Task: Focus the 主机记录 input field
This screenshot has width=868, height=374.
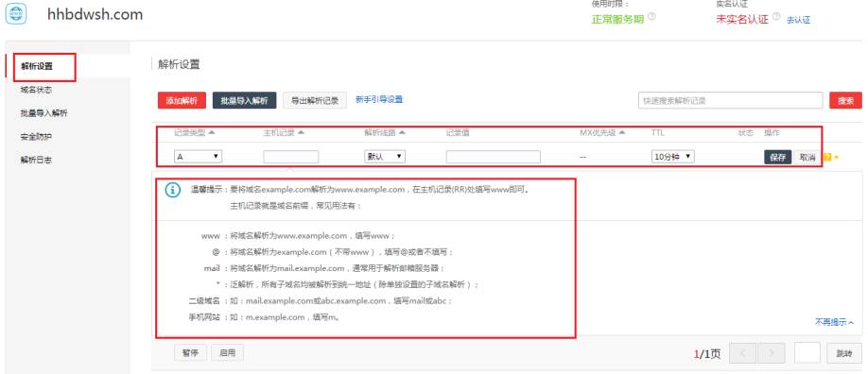Action: click(x=291, y=157)
